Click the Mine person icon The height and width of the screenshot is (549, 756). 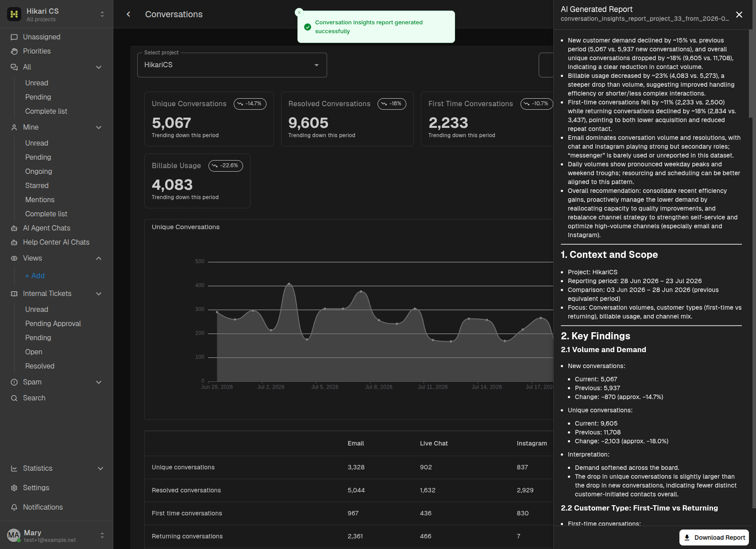click(x=14, y=127)
